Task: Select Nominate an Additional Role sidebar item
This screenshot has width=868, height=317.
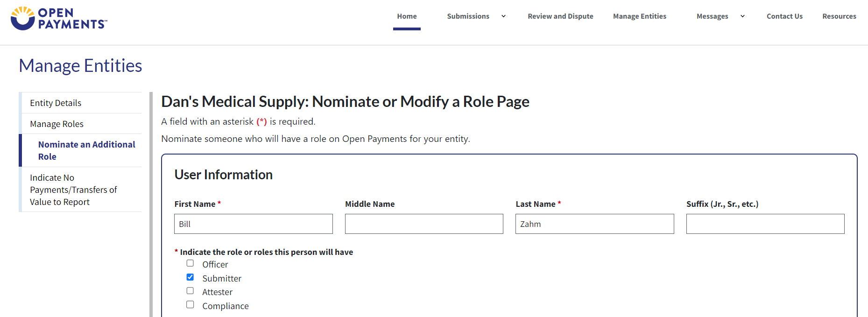Action: coord(86,150)
